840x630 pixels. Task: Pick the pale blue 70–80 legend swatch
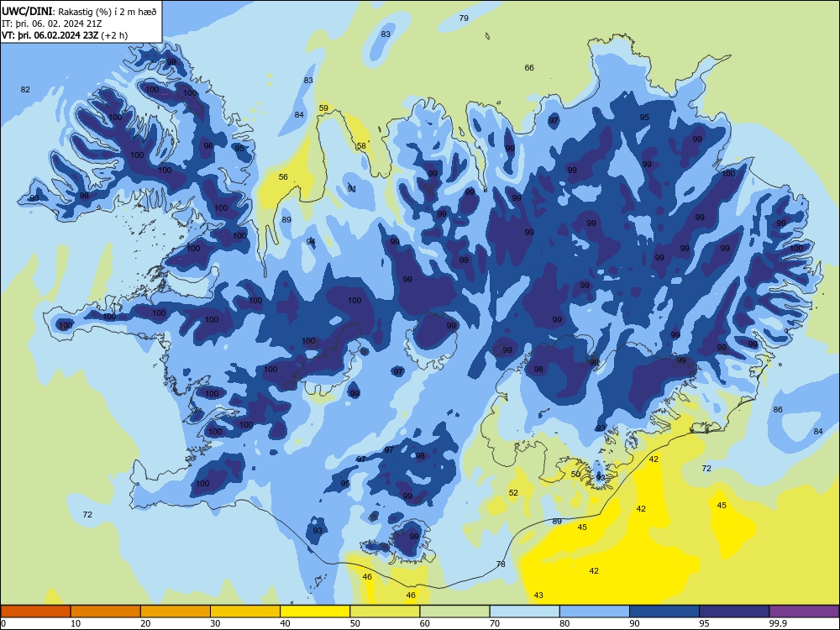click(525, 612)
